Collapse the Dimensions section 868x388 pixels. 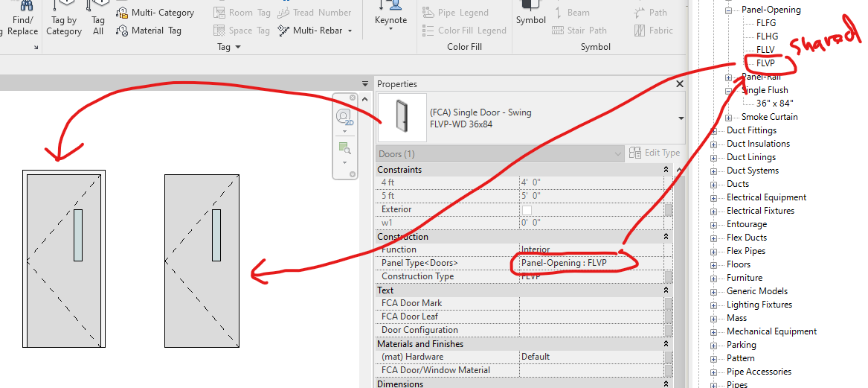(x=665, y=384)
